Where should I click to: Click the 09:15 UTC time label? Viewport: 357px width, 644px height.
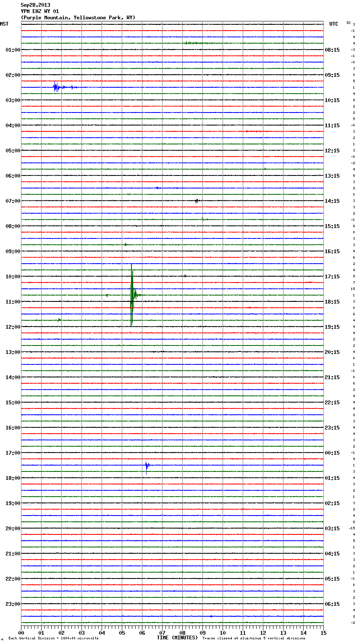(x=332, y=75)
